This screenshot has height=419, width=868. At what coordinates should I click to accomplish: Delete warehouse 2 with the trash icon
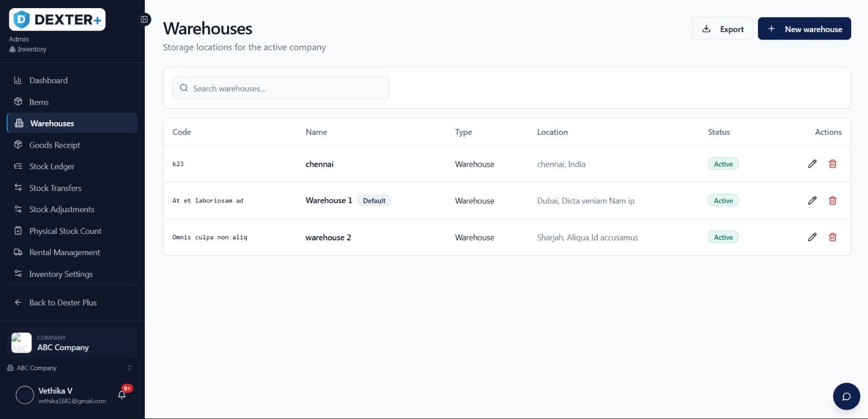(833, 237)
